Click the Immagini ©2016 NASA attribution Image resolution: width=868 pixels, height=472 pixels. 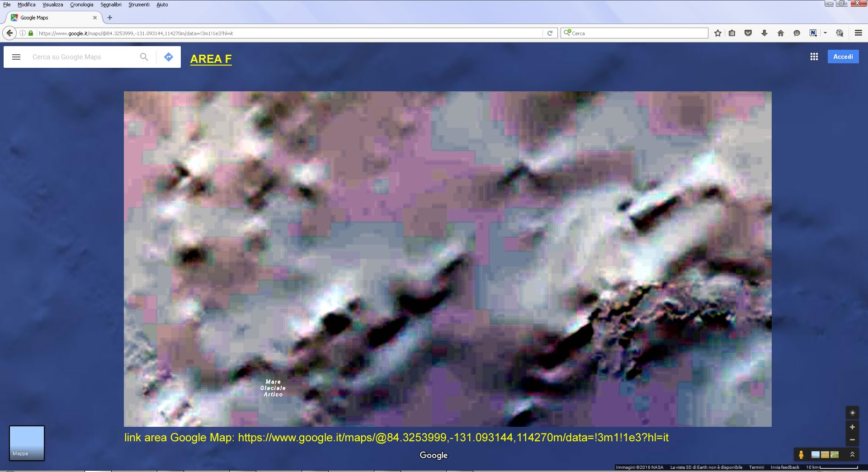tap(640, 467)
